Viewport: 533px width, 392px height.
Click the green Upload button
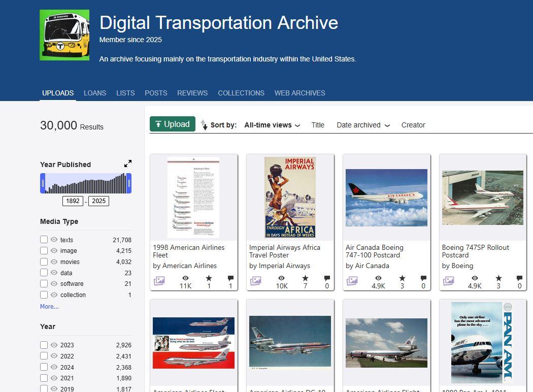click(173, 124)
